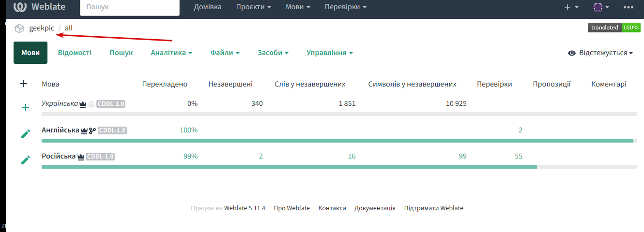Click the Russian progress bar

[339, 167]
